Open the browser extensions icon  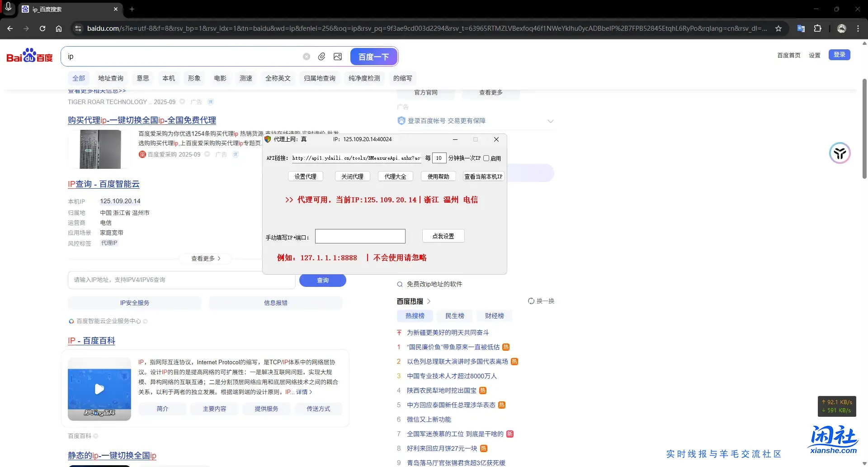click(x=818, y=28)
